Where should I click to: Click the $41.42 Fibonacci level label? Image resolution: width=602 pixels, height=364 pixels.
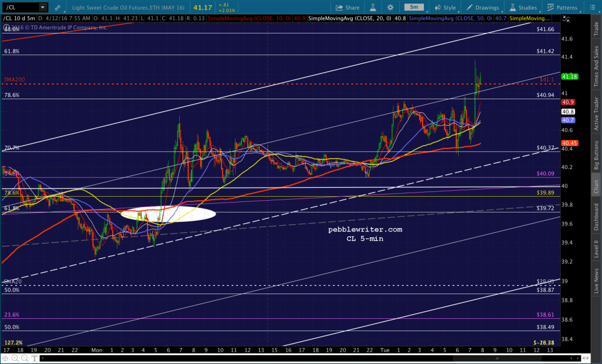pos(545,51)
